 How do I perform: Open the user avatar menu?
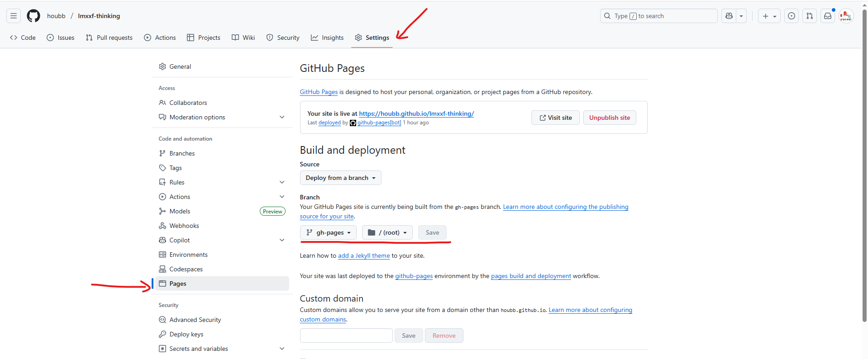846,16
